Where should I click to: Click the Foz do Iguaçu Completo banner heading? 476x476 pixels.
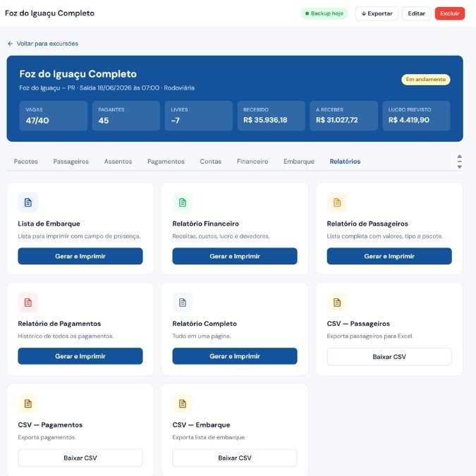(78, 74)
